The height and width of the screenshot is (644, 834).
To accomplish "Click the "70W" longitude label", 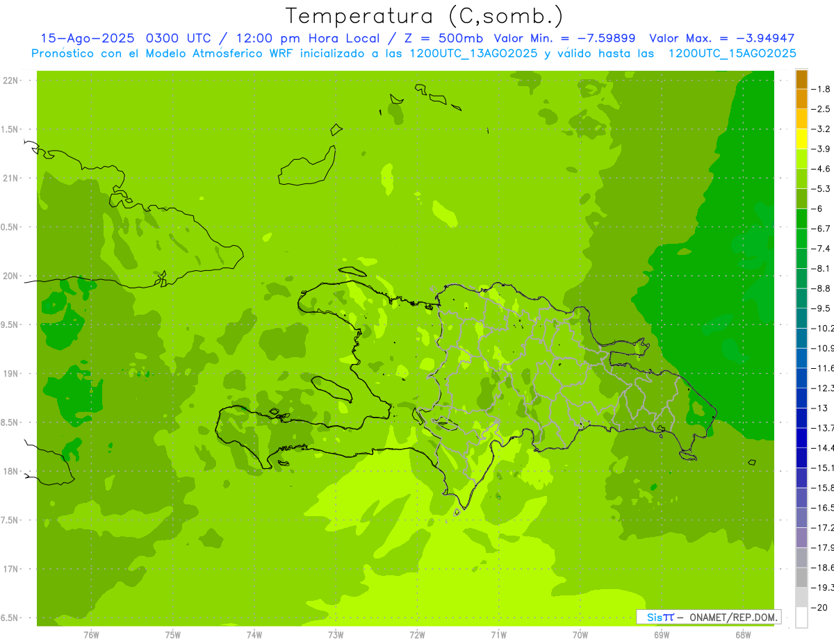I will [x=580, y=635].
